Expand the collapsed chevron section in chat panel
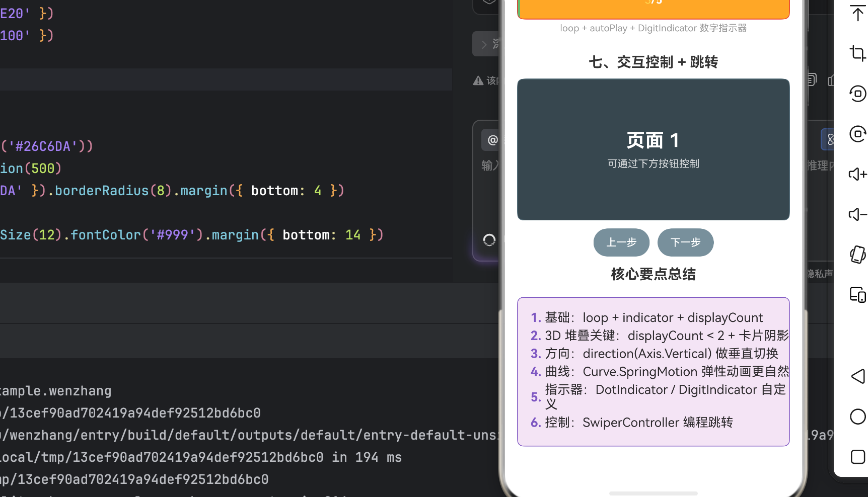Image resolution: width=868 pixels, height=497 pixels. (x=484, y=44)
